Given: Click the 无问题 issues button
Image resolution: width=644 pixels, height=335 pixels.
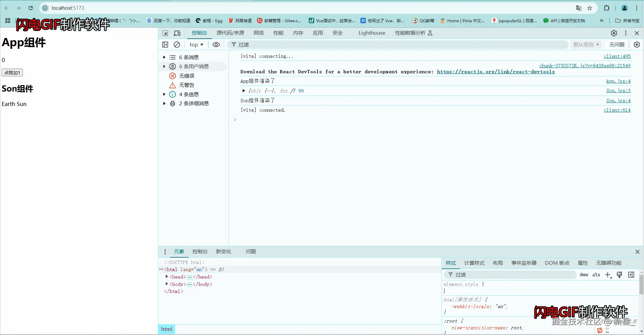Looking at the screenshot, I should pos(616,44).
